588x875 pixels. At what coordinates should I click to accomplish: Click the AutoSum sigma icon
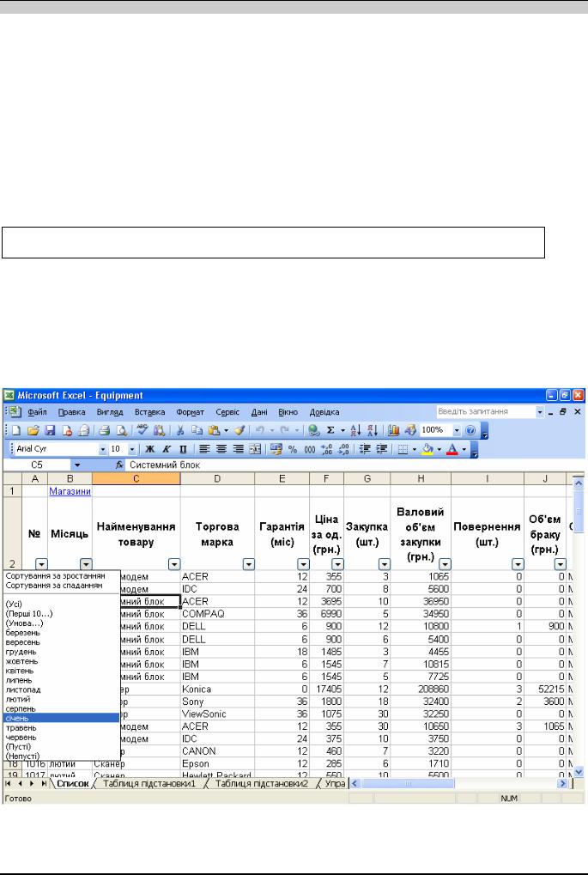tap(330, 430)
